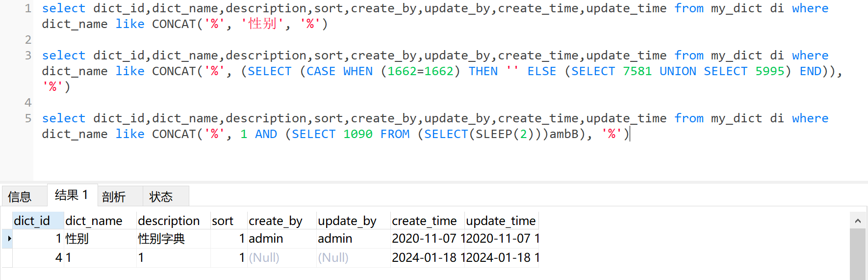The image size is (868, 280).
Task: Click the results scrollbar up arrow
Action: click(858, 221)
